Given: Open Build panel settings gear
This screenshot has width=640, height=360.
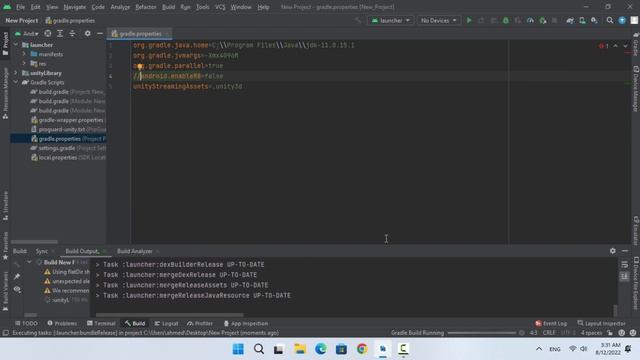Looking at the screenshot, I should point(613,251).
